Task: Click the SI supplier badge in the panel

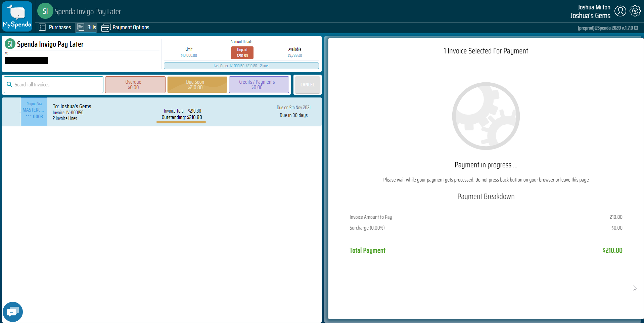Action: click(10, 44)
